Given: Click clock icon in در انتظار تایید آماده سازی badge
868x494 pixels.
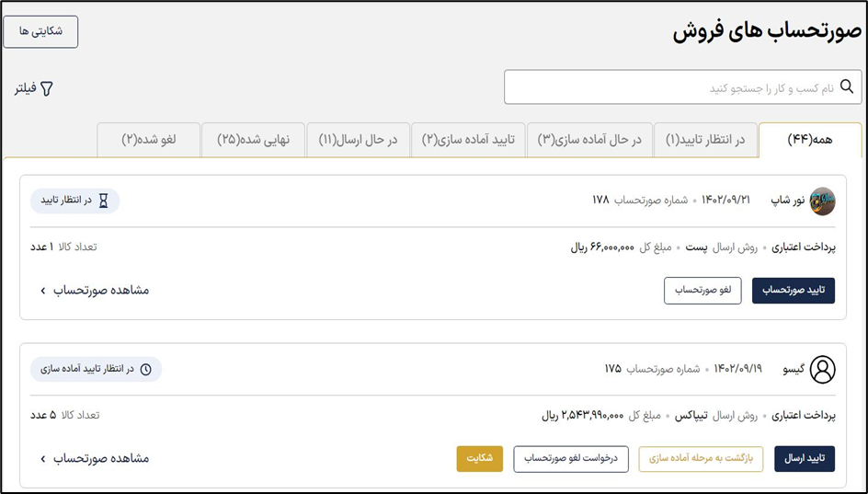Looking at the screenshot, I should coord(145,370).
